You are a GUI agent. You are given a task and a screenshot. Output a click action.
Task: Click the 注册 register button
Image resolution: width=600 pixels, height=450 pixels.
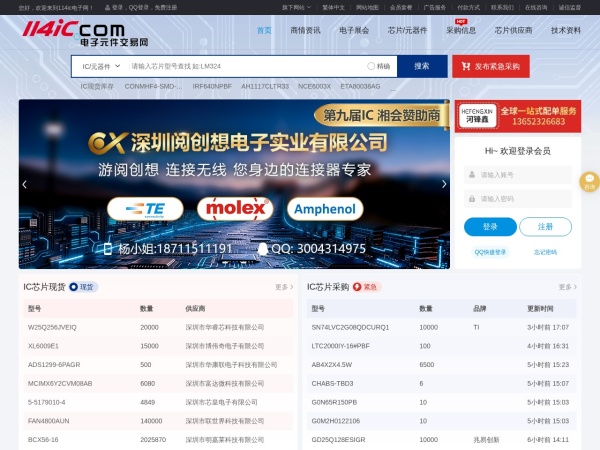coord(543,226)
